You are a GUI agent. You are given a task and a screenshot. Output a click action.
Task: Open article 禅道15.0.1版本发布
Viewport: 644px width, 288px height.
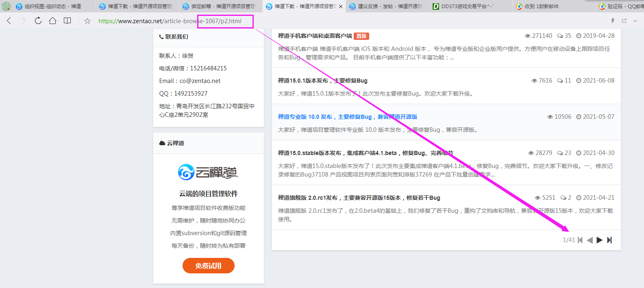click(x=322, y=81)
